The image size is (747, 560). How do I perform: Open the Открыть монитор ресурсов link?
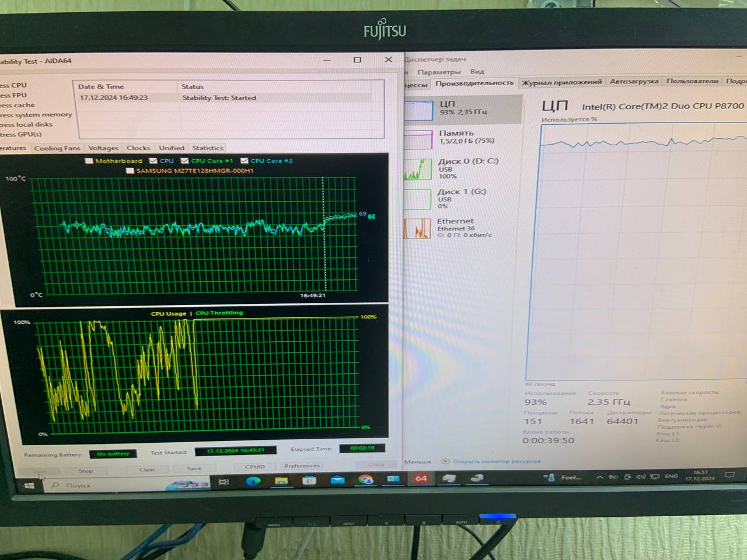(x=496, y=461)
